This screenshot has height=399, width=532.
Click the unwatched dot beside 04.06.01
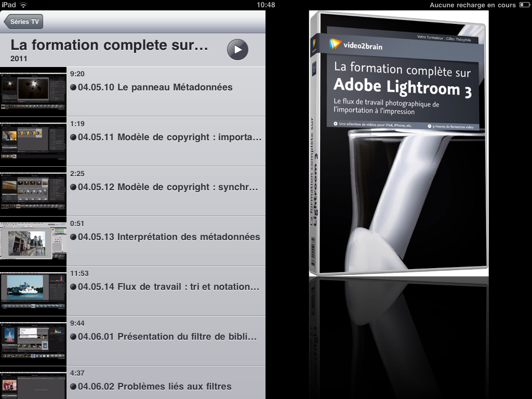[73, 337]
